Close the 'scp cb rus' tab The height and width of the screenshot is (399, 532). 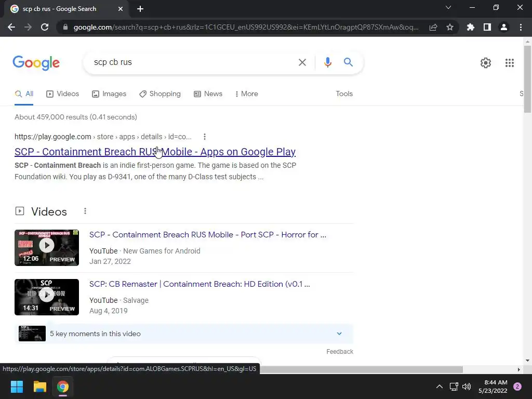[121, 9]
